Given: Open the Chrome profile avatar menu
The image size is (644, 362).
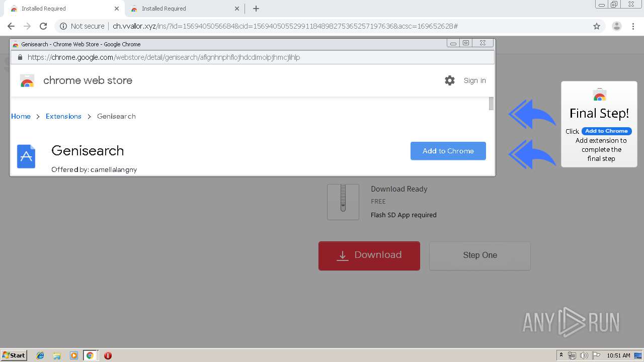Looking at the screenshot, I should 616,26.
